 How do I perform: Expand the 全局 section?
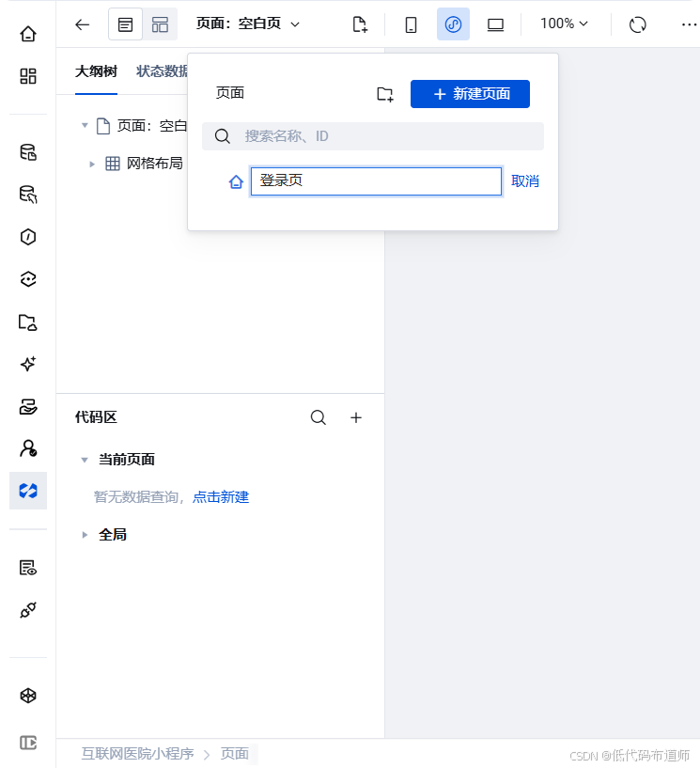point(85,534)
